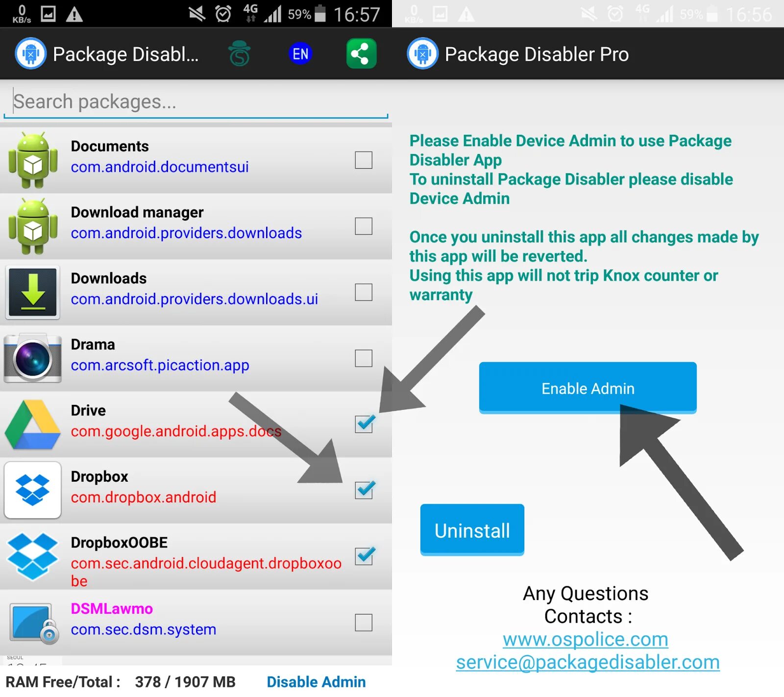Tap the battery indicator in status bar
The height and width of the screenshot is (697, 784).
coord(320,13)
